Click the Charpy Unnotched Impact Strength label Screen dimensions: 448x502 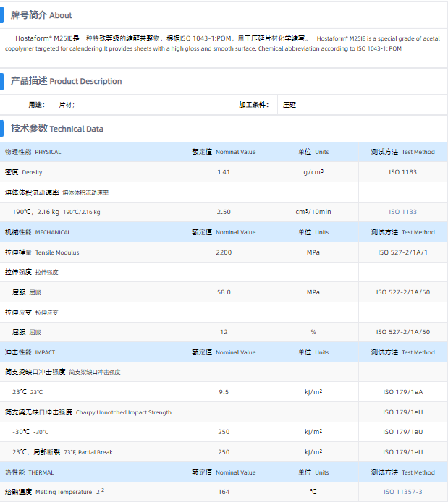(x=123, y=412)
